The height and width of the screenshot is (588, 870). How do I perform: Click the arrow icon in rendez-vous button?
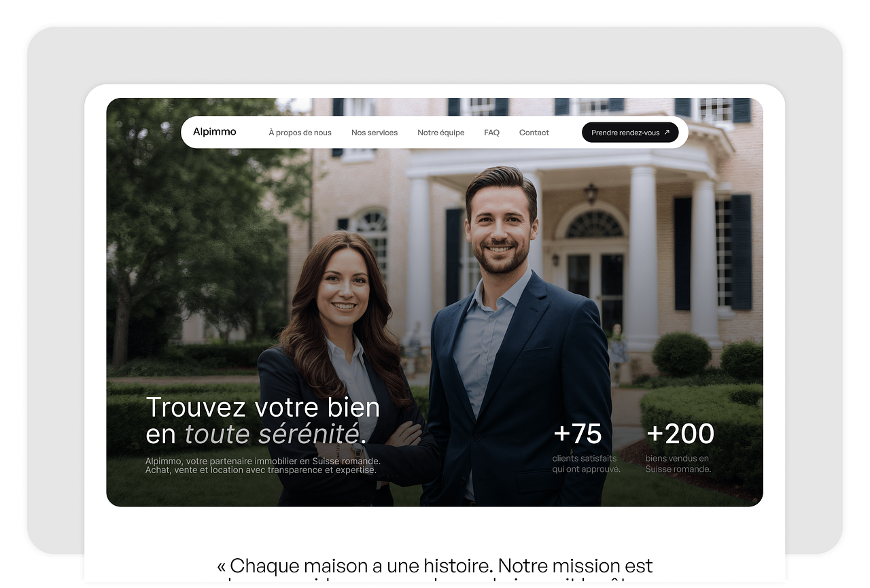click(x=667, y=133)
